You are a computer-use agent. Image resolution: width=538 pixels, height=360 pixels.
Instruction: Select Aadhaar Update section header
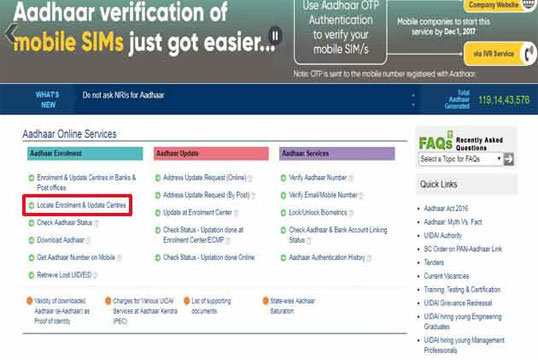211,153
